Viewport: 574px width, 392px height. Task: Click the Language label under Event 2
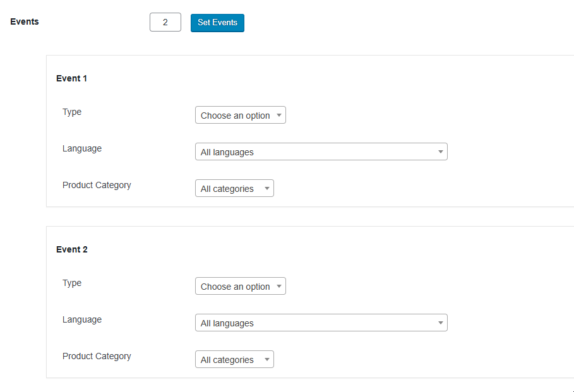82,319
